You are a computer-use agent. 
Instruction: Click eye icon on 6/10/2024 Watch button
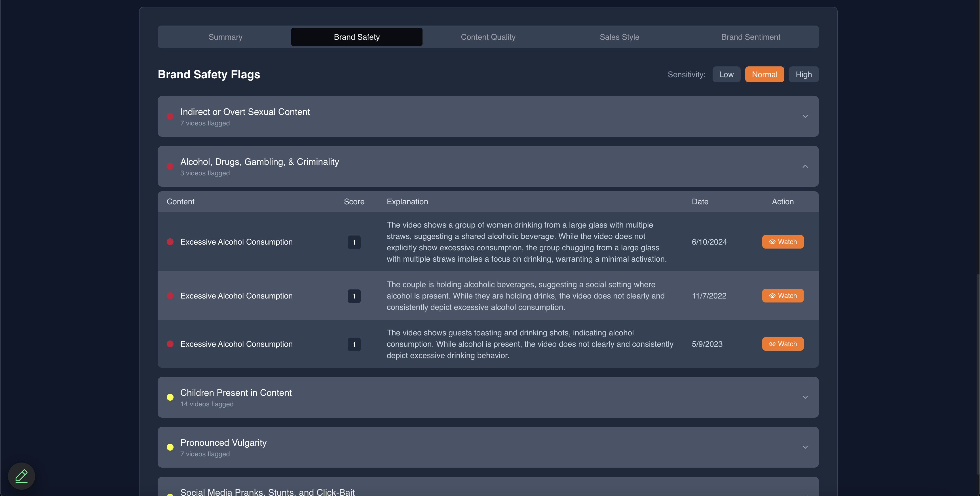[772, 242]
